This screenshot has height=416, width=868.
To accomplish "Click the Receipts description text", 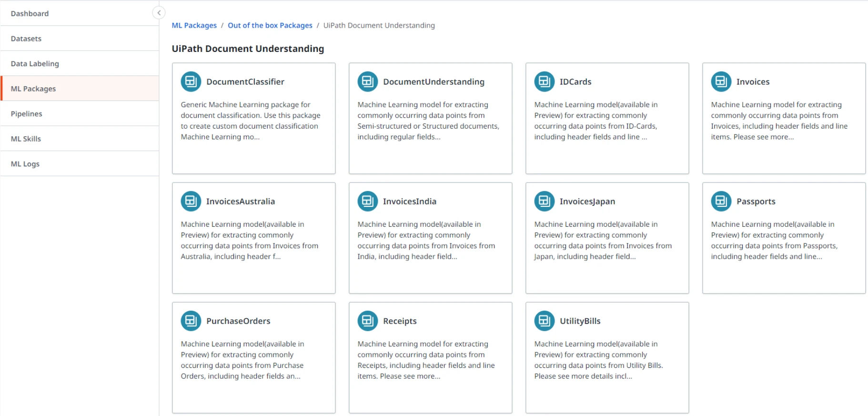I will point(426,360).
